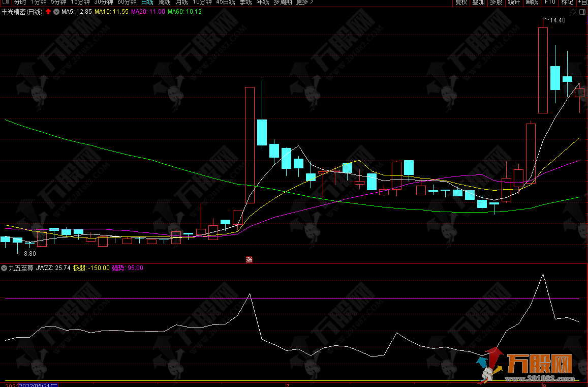Switch to the 月线 monthly tab
This screenshot has height=387, width=588.
(182, 2)
